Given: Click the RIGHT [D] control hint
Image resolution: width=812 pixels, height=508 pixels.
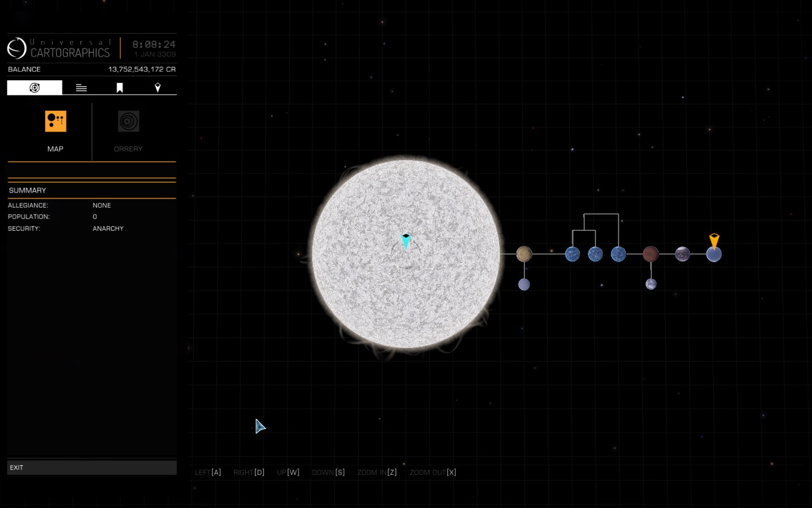Looking at the screenshot, I should 249,472.
